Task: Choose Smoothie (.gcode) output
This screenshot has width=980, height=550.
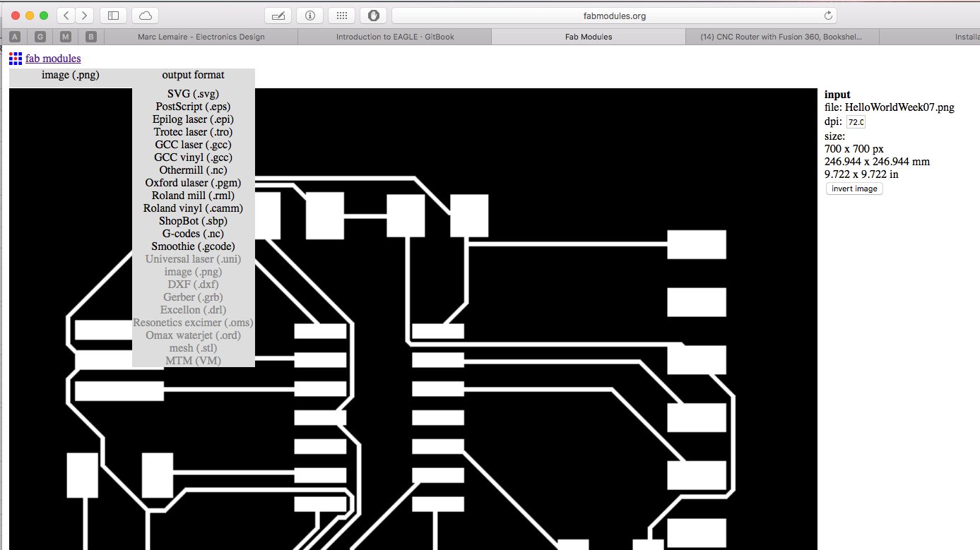Action: click(x=193, y=246)
